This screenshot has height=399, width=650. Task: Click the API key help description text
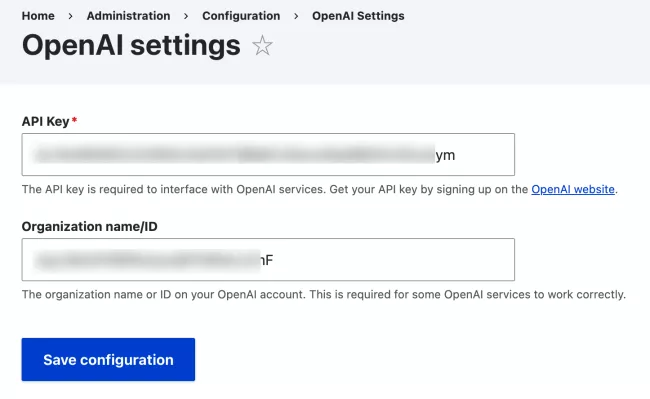pyautogui.click(x=320, y=189)
